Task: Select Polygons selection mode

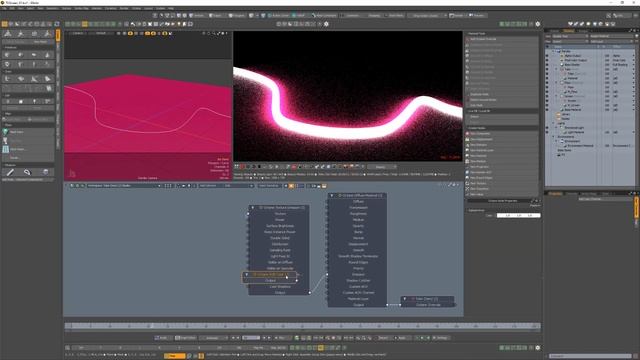Action: coord(237,16)
